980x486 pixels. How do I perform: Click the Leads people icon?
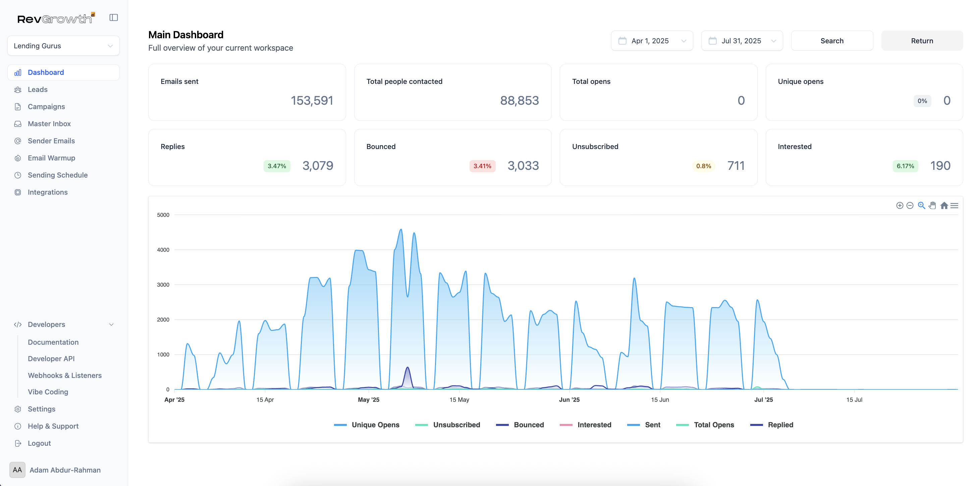[x=17, y=90]
